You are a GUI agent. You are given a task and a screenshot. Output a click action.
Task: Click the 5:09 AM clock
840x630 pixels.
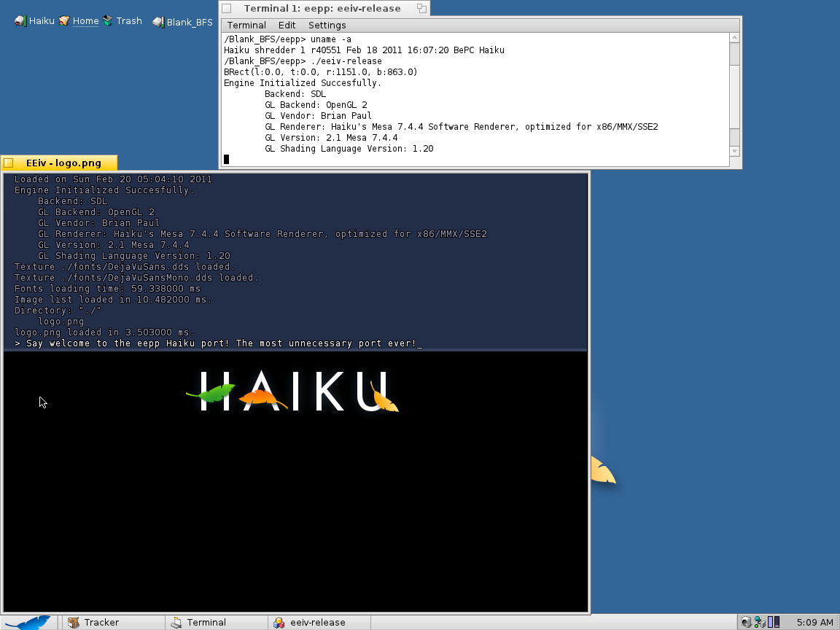(814, 623)
